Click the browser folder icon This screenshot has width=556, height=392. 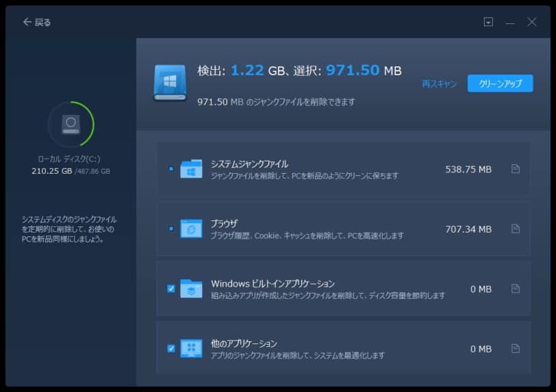click(191, 228)
